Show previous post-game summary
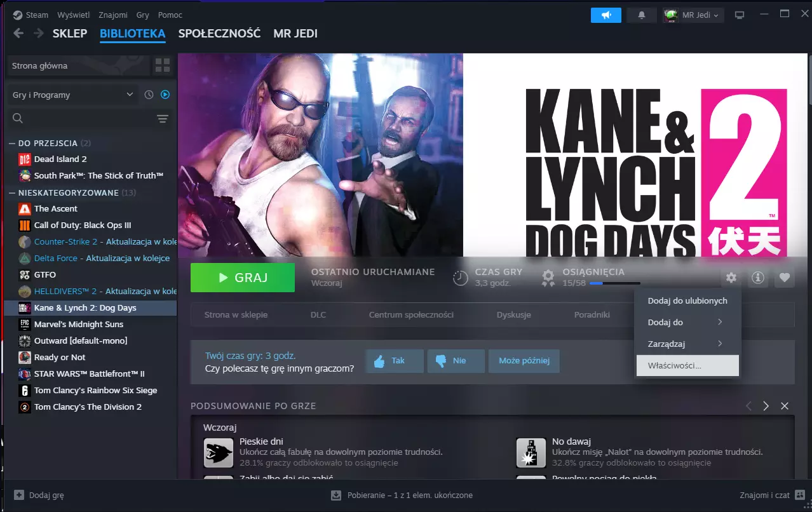The height and width of the screenshot is (512, 812). 748,406
